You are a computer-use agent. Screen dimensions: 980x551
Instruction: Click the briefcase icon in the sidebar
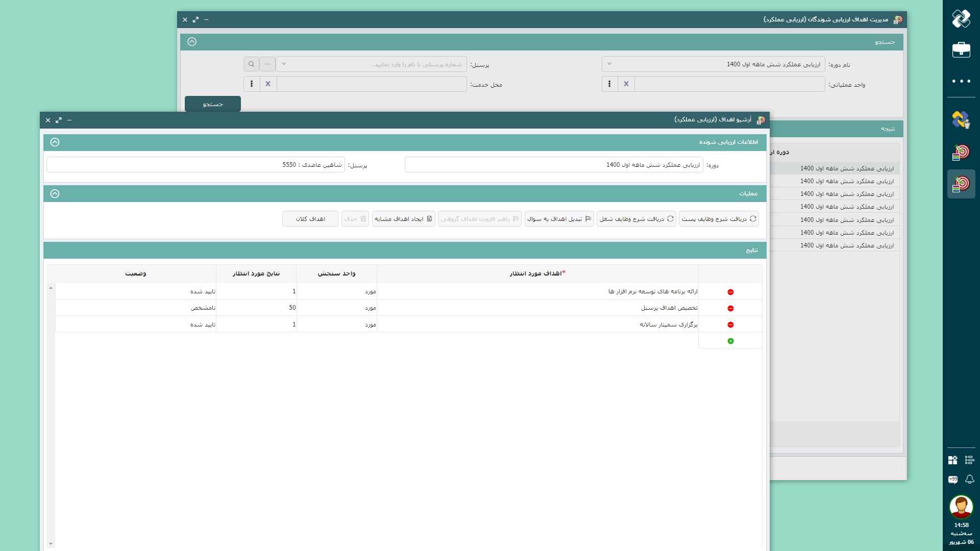click(961, 50)
